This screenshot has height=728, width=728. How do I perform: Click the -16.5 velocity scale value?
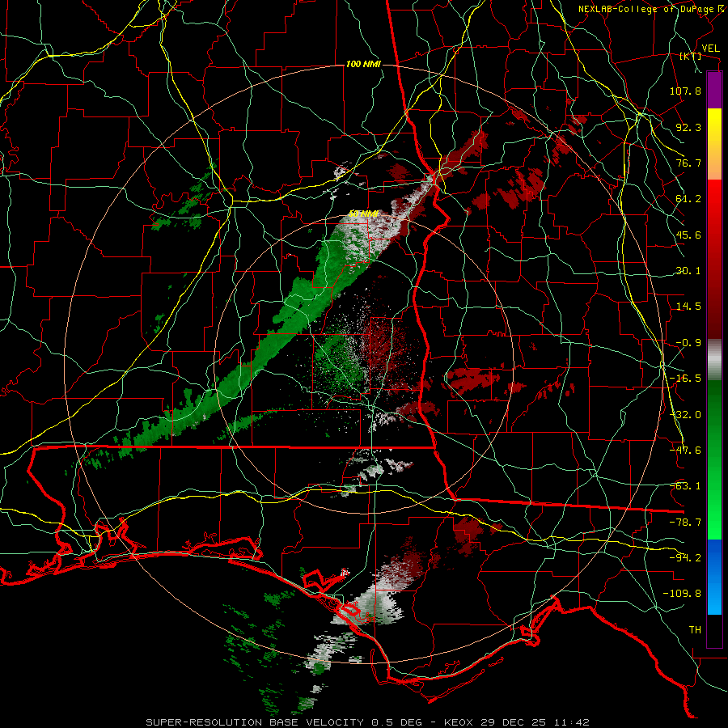(x=685, y=379)
